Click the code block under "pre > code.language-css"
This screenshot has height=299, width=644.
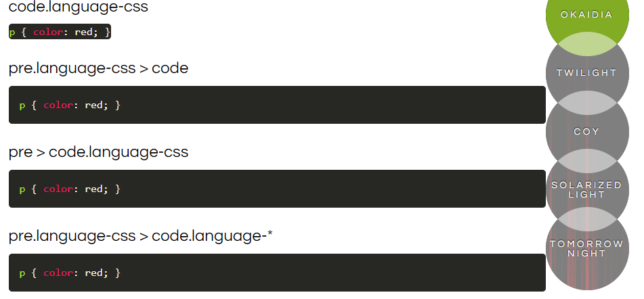(x=277, y=189)
